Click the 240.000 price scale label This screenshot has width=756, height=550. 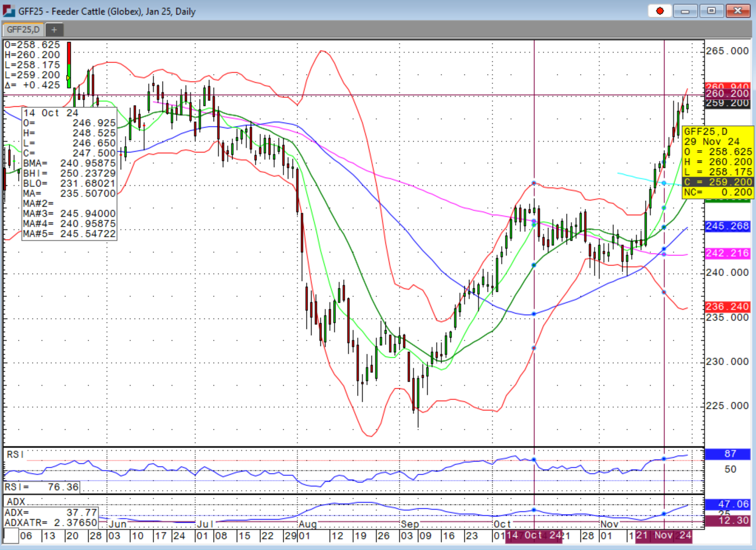727,273
